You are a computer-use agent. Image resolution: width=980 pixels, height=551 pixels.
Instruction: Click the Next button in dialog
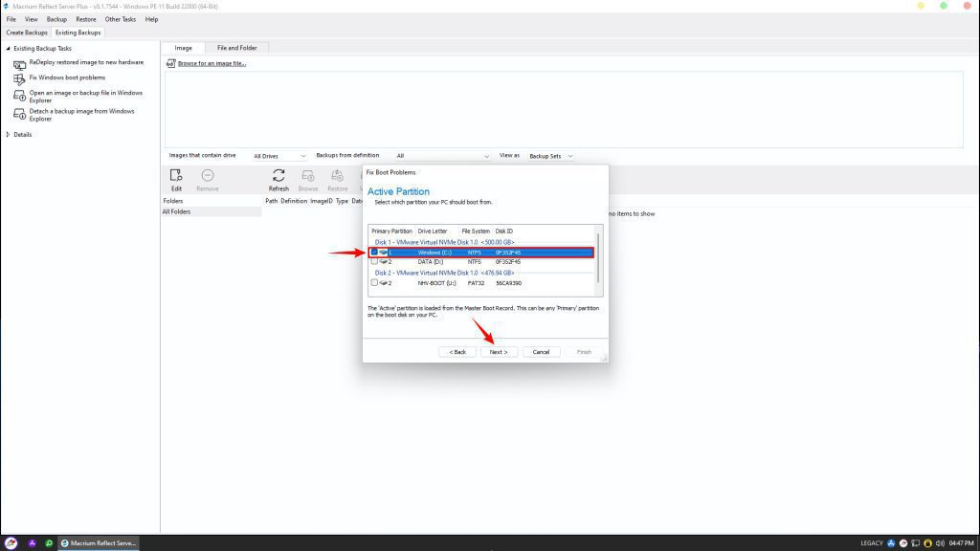(499, 352)
